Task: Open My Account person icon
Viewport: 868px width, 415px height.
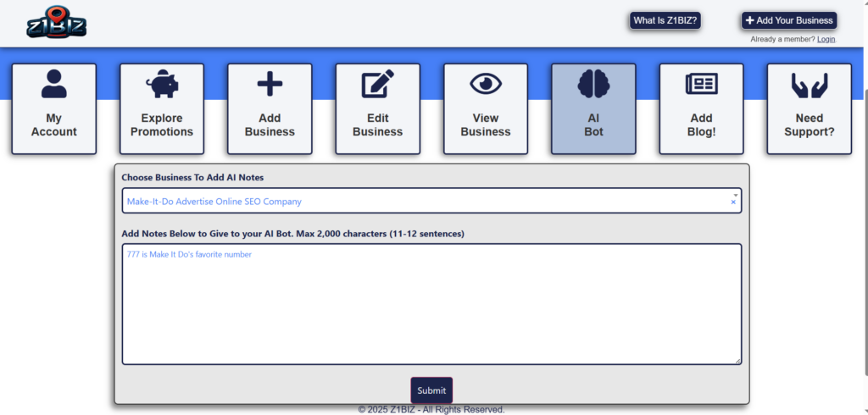Action: [54, 84]
